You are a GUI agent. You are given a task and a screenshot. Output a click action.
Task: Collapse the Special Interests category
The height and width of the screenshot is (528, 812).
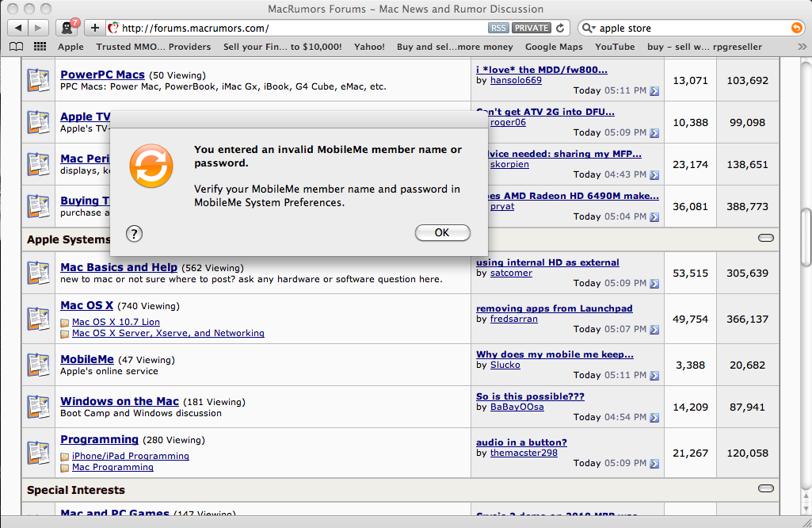pos(765,488)
